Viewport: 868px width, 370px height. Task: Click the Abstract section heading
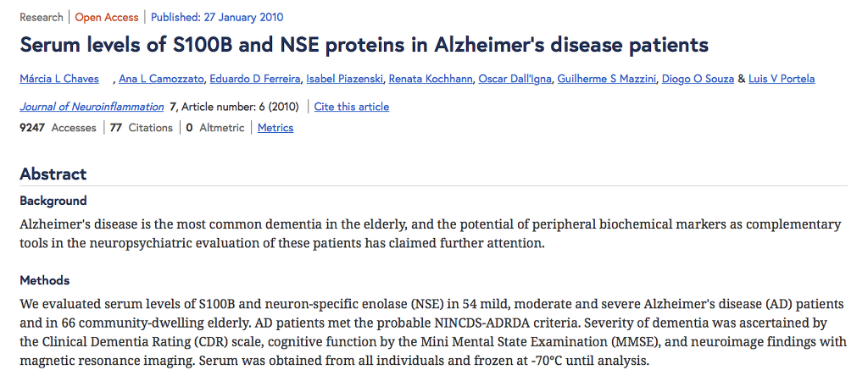point(53,174)
